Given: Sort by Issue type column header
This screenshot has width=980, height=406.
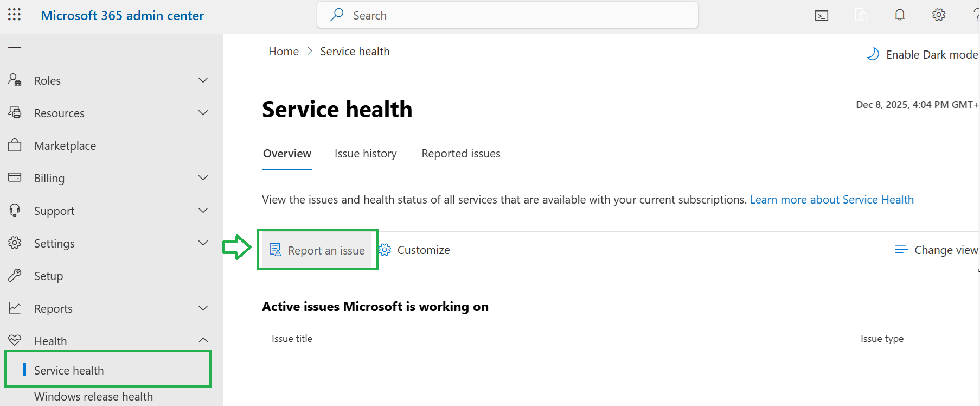Looking at the screenshot, I should (x=882, y=339).
